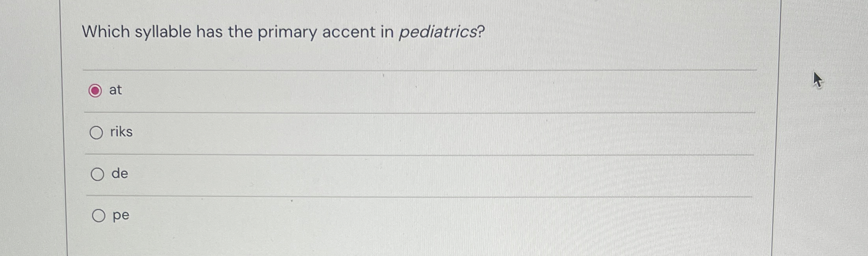Click the "at" answer label text
This screenshot has width=868, height=256.
[115, 90]
